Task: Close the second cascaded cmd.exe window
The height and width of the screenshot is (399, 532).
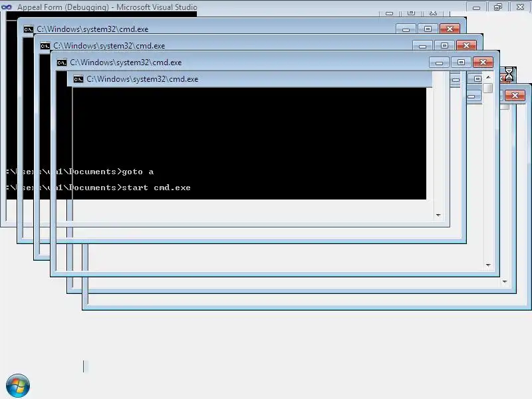Action: [467, 45]
